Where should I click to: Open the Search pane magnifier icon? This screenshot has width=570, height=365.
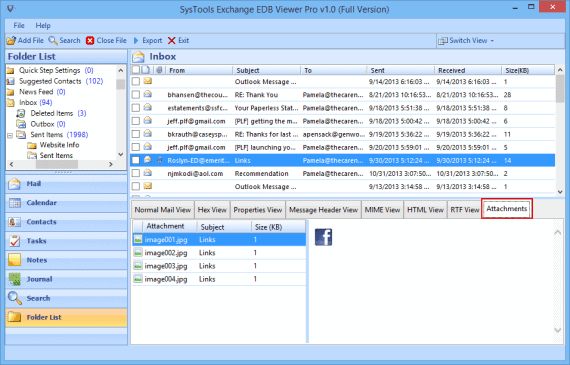[15, 298]
